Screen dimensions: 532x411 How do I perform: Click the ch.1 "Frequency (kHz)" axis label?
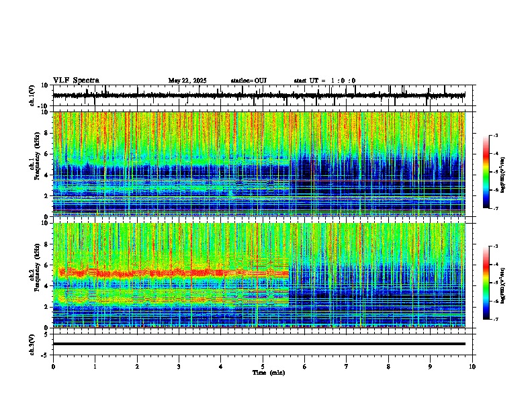click(x=37, y=156)
